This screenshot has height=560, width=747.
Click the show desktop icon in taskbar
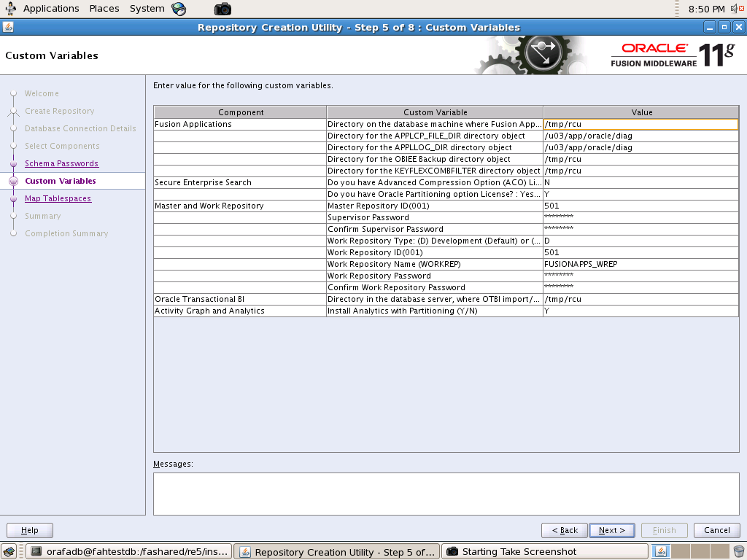(9, 551)
